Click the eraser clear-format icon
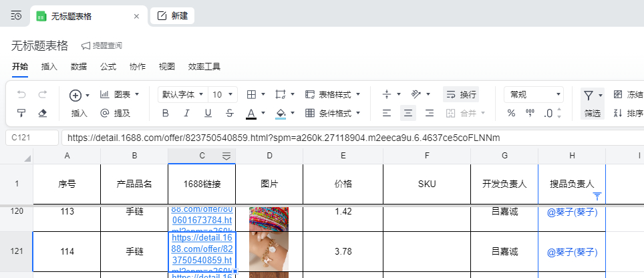This screenshot has height=278, width=644. pyautogui.click(x=43, y=113)
